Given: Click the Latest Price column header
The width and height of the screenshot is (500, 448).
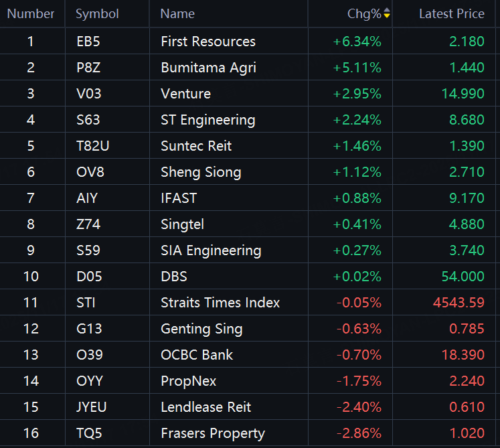Looking at the screenshot, I should coord(451,14).
